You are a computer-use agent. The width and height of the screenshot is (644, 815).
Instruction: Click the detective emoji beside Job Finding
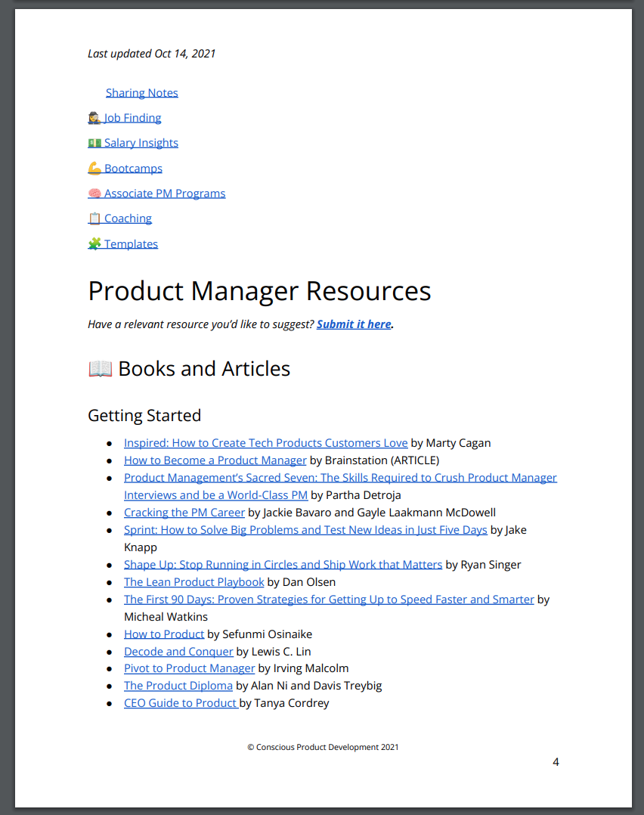94,118
